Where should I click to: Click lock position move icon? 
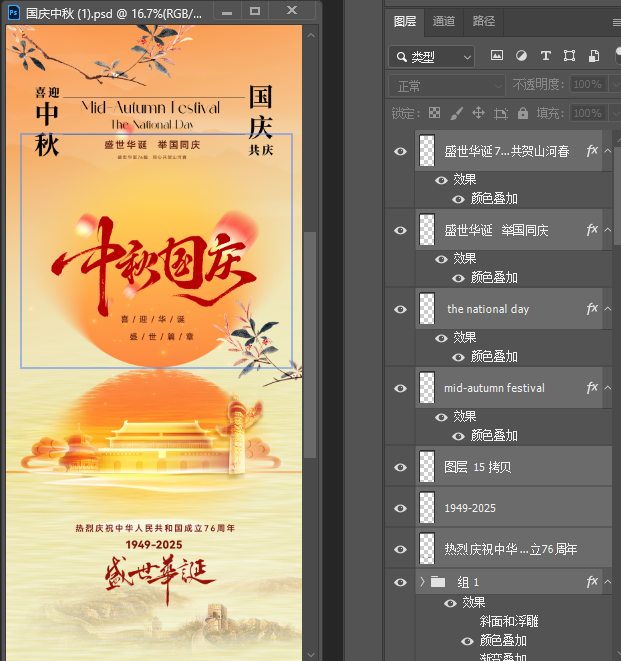478,113
